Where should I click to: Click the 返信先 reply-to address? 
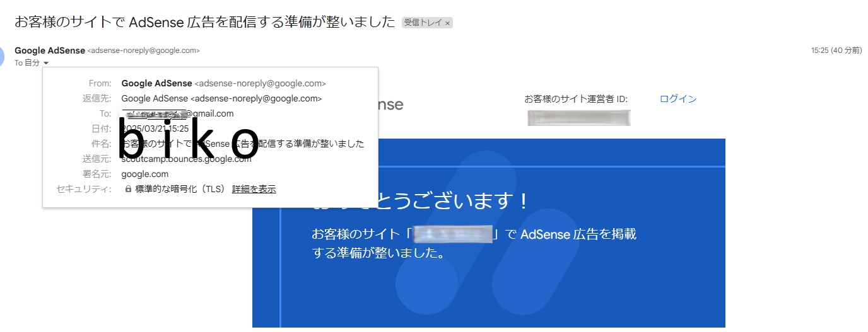(221, 98)
